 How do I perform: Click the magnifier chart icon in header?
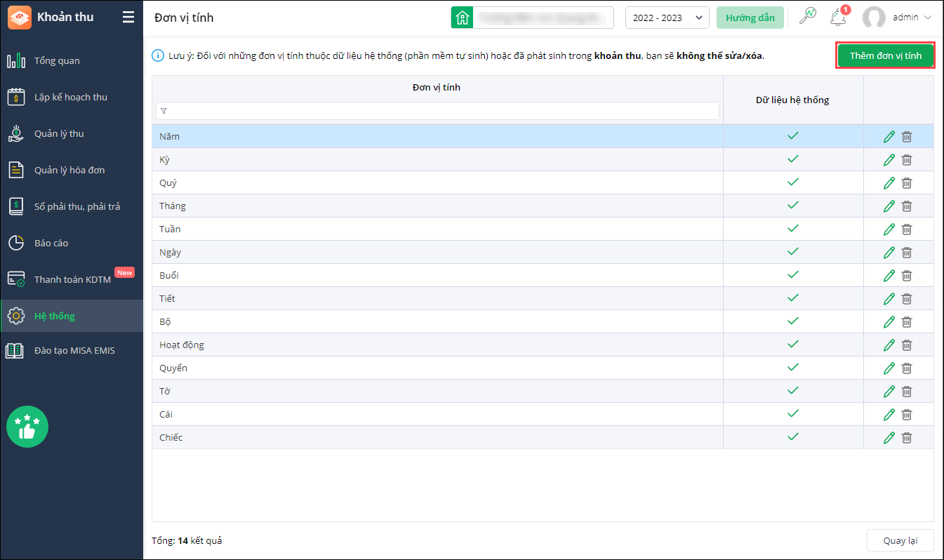coord(808,18)
